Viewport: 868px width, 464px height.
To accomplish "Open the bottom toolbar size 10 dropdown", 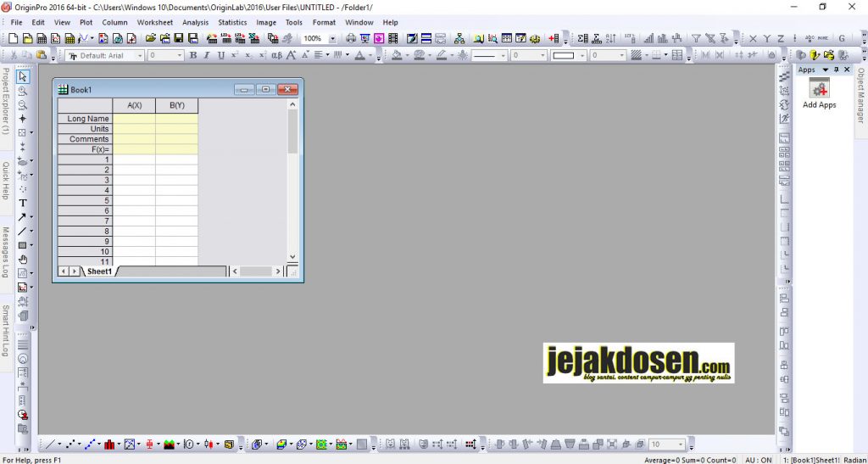I will [x=681, y=444].
